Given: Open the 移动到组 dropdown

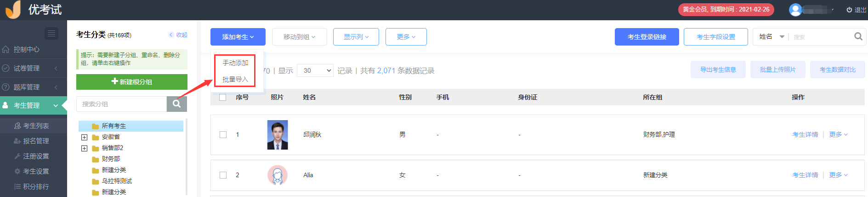Looking at the screenshot, I should tap(300, 37).
